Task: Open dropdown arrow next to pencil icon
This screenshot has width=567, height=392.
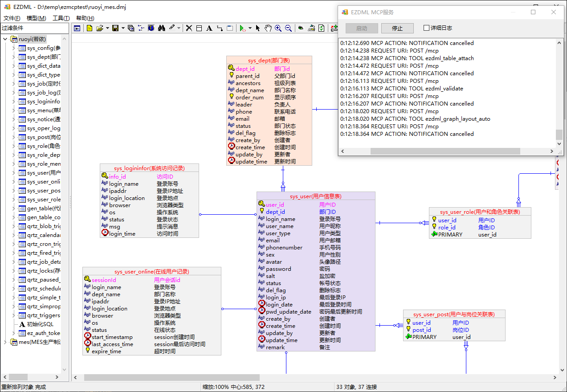Action: [x=179, y=28]
